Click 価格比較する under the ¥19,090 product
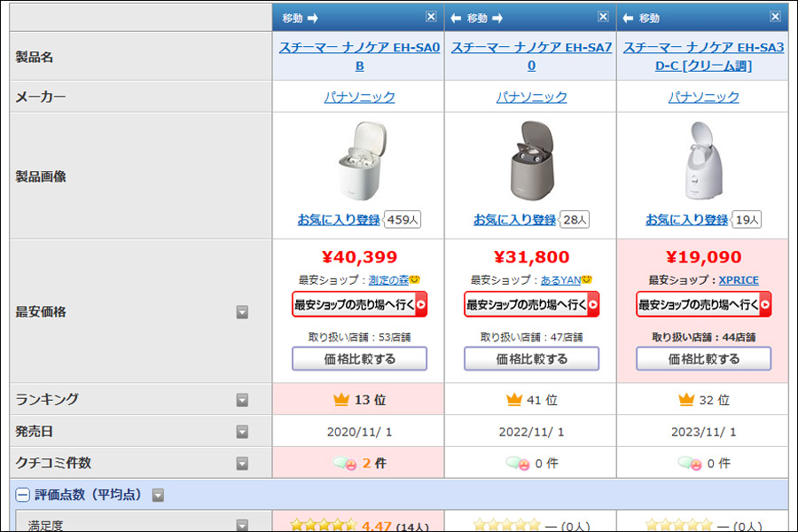This screenshot has width=798, height=532. click(x=703, y=359)
